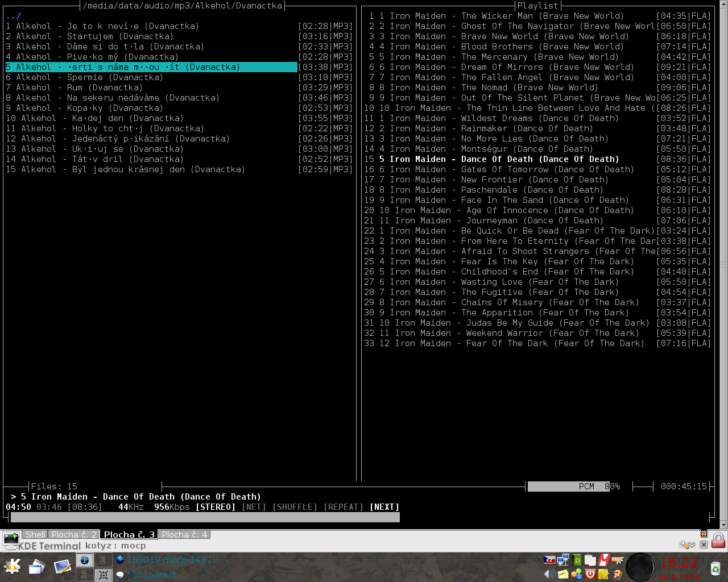Open the hourglass help tray icon
This screenshot has width=728, height=582.
pyautogui.click(x=617, y=574)
